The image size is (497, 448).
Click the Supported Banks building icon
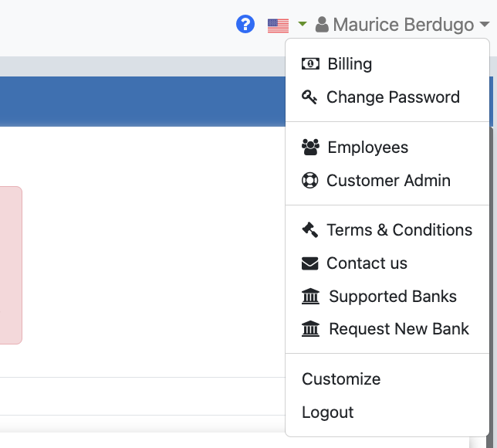(310, 297)
